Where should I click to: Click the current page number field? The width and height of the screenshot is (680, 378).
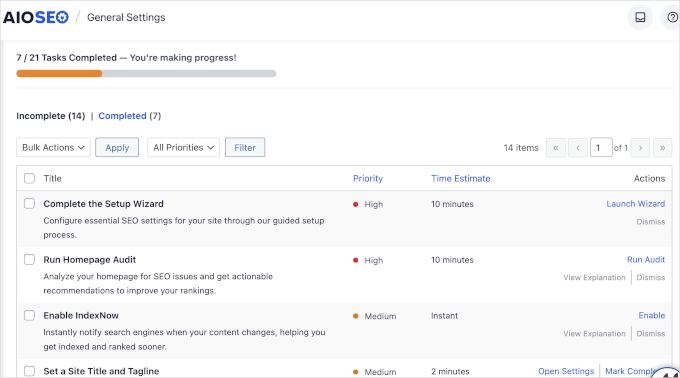coord(601,148)
